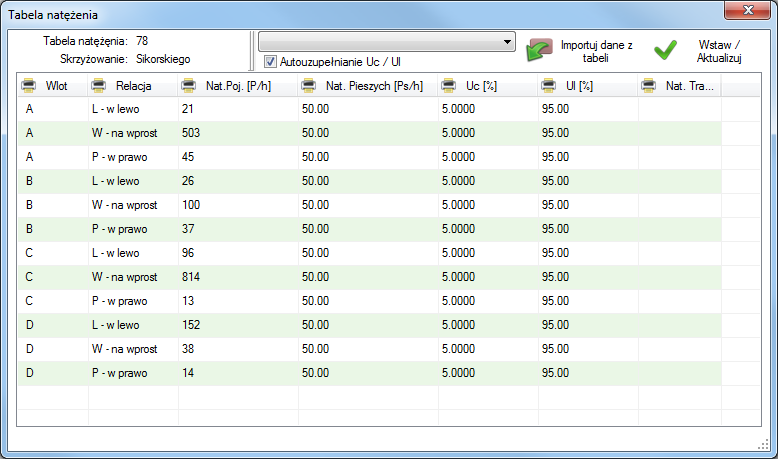The image size is (778, 459).
Task: Click window resize grip at bottom right
Action: click(764, 445)
